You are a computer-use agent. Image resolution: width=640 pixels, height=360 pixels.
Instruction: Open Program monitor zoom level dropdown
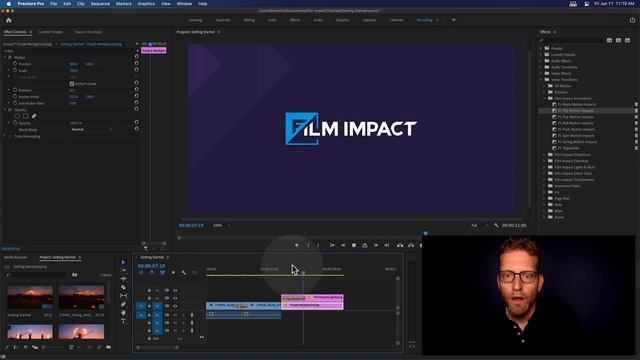point(222,225)
